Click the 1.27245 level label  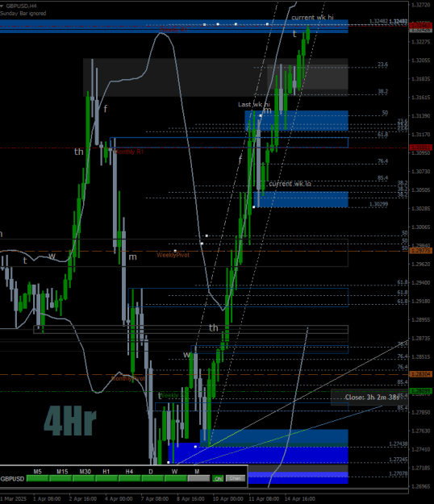[398, 460]
